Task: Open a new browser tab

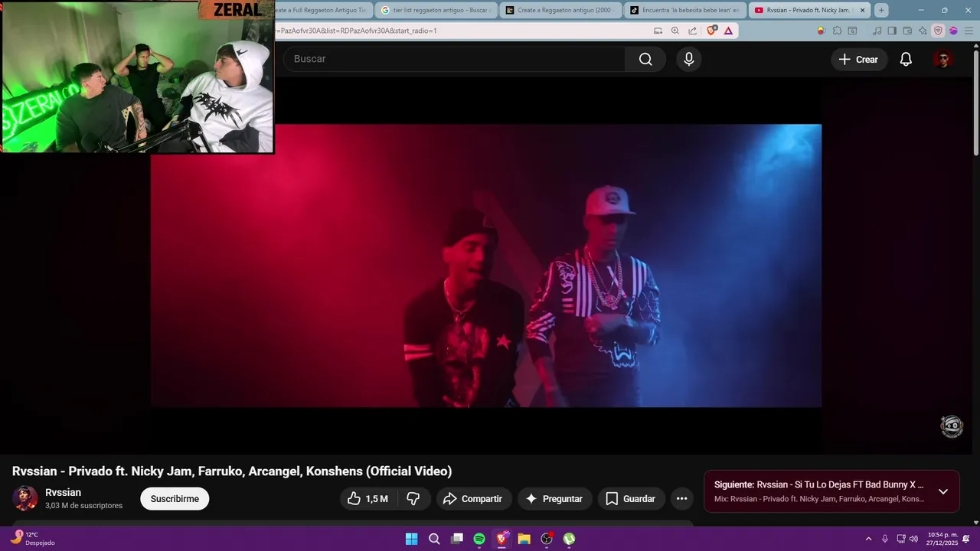Action: (x=881, y=10)
